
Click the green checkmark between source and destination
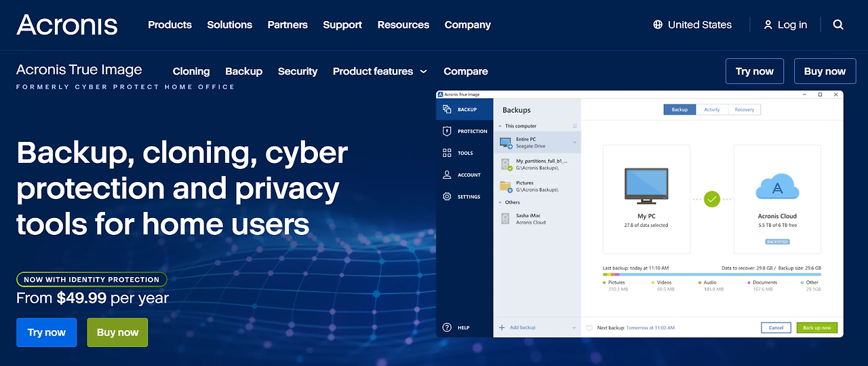[x=711, y=199]
